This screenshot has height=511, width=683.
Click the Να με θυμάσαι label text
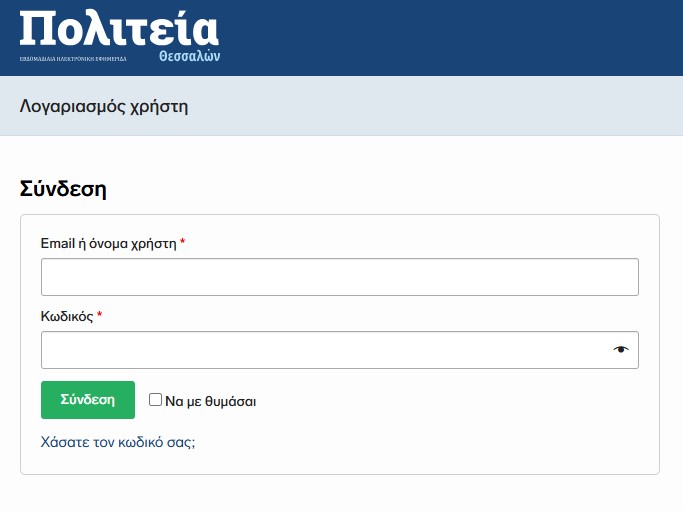tap(210, 401)
